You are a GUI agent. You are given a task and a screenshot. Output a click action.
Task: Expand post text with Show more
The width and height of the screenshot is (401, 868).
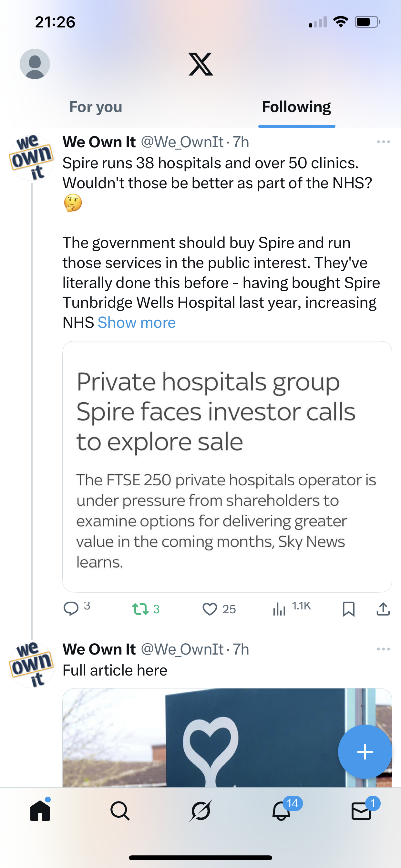pyautogui.click(x=137, y=323)
